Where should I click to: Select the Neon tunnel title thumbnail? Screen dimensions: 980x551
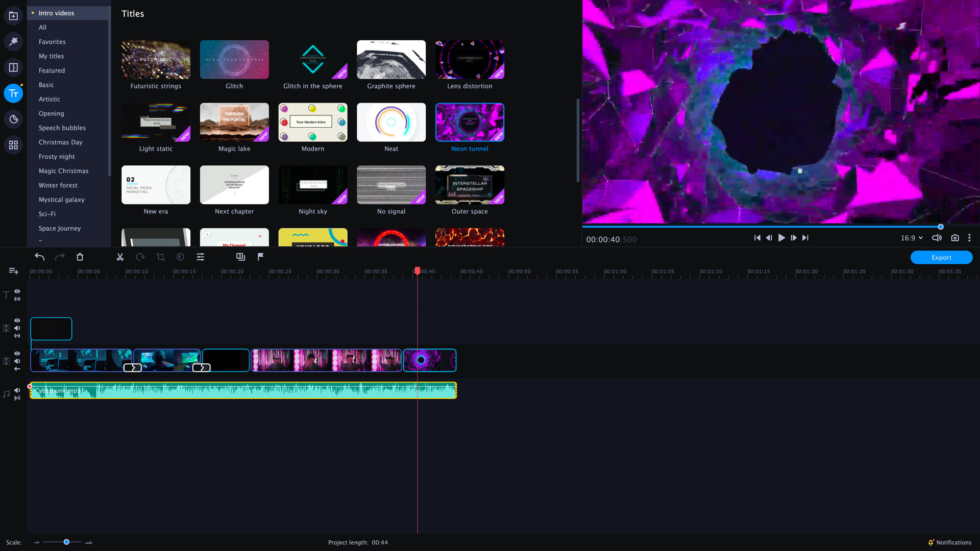coord(469,122)
